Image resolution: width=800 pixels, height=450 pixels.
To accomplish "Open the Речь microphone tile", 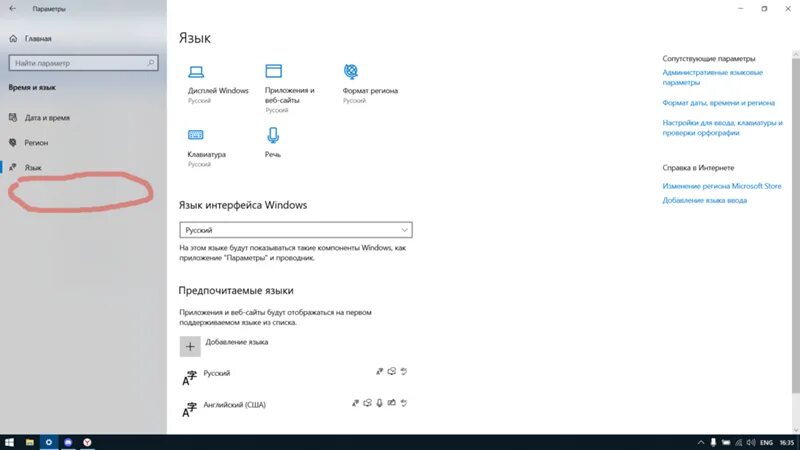I will 272,143.
